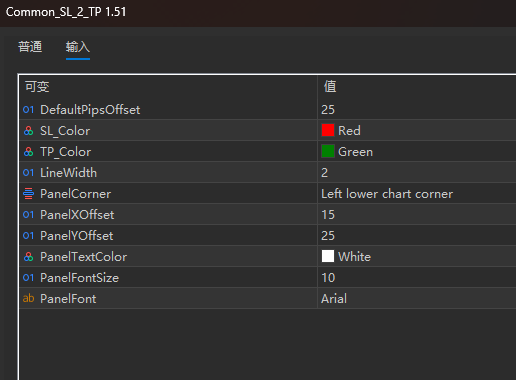The width and height of the screenshot is (516, 380).
Task: Click the color icon beside SL_Color
Action: (x=28, y=131)
